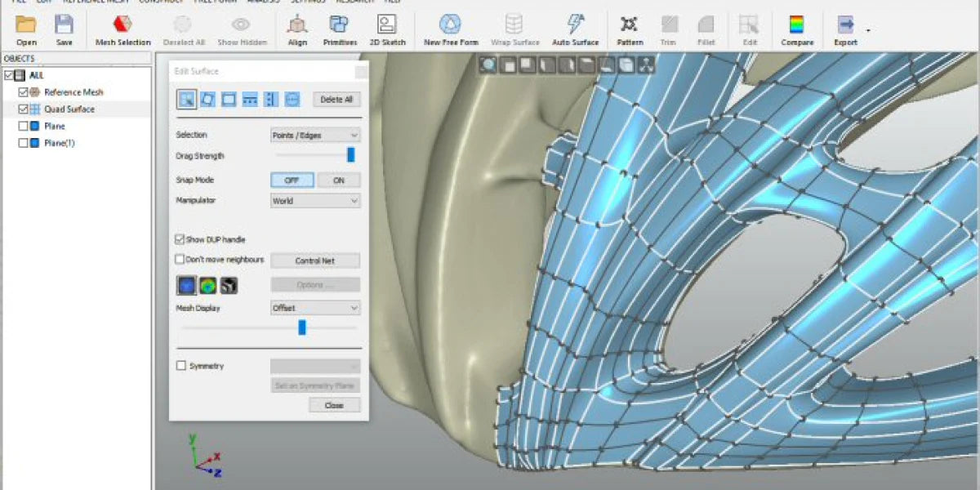The width and height of the screenshot is (980, 490).
Task: Click the Control Net button
Action: point(315,261)
